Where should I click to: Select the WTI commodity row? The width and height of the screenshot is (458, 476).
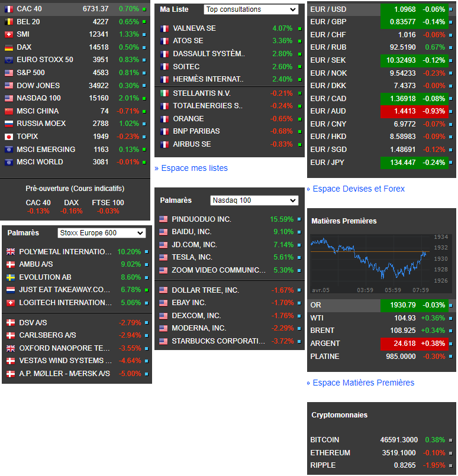[382, 318]
